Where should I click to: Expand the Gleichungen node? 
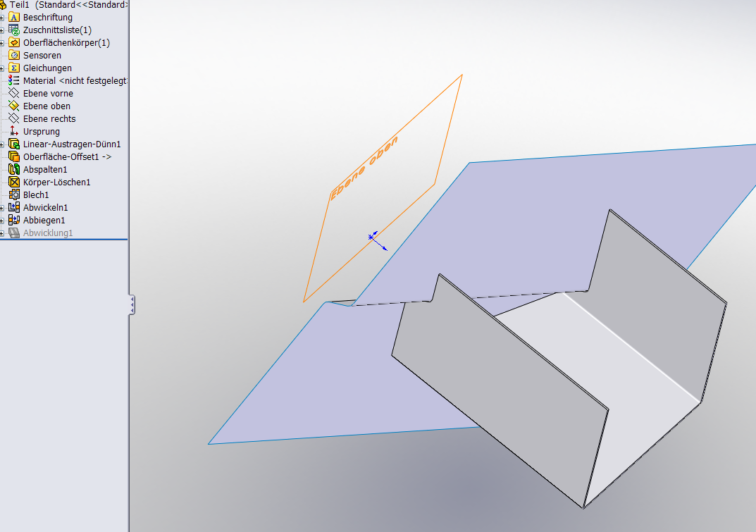pos(2,68)
